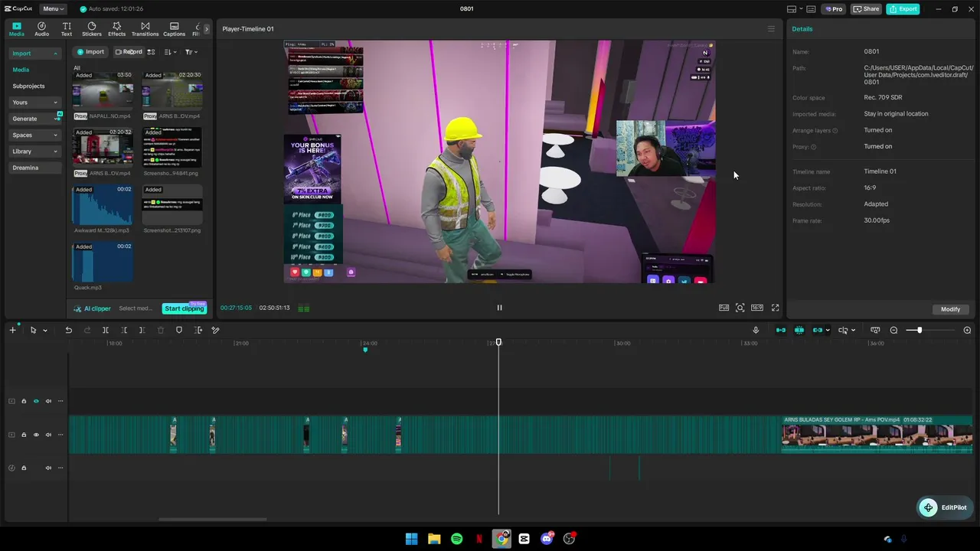Click the delete left trim tool
Image resolution: width=980 pixels, height=551 pixels.
click(124, 330)
